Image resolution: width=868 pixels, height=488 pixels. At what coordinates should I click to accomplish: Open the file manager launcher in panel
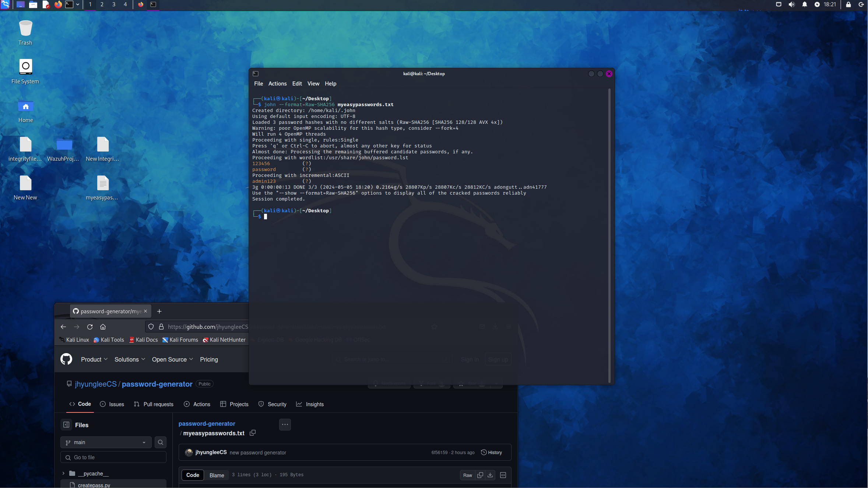[33, 4]
